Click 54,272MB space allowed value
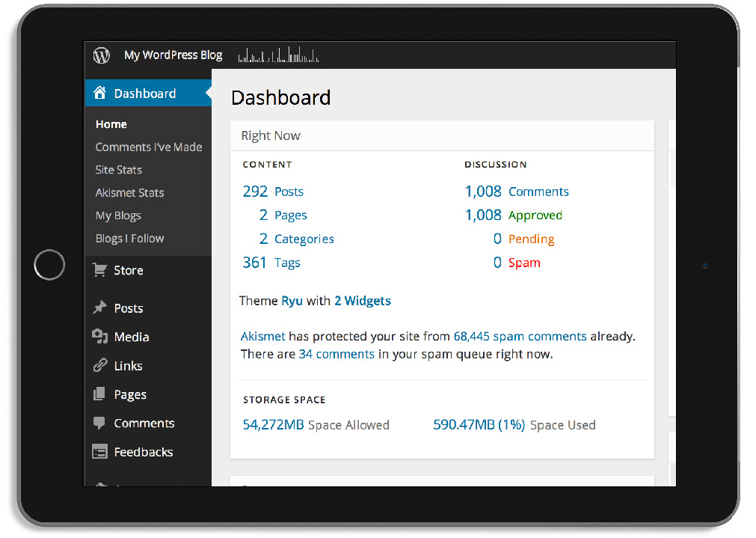 [274, 424]
